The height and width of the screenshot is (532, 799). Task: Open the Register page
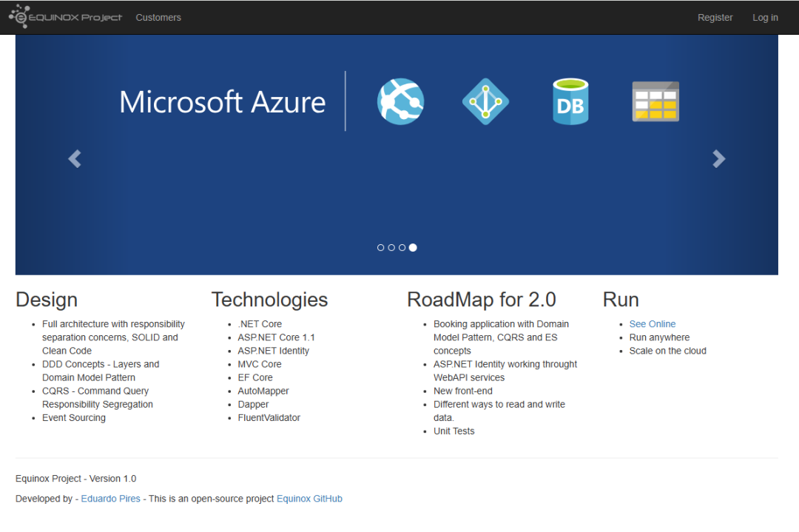715,17
